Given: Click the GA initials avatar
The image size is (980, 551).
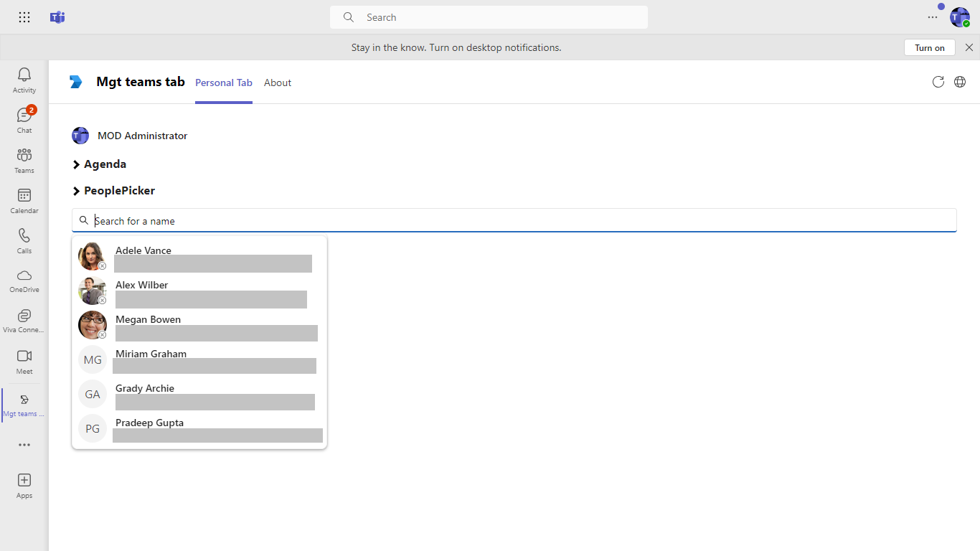Looking at the screenshot, I should tap(93, 394).
